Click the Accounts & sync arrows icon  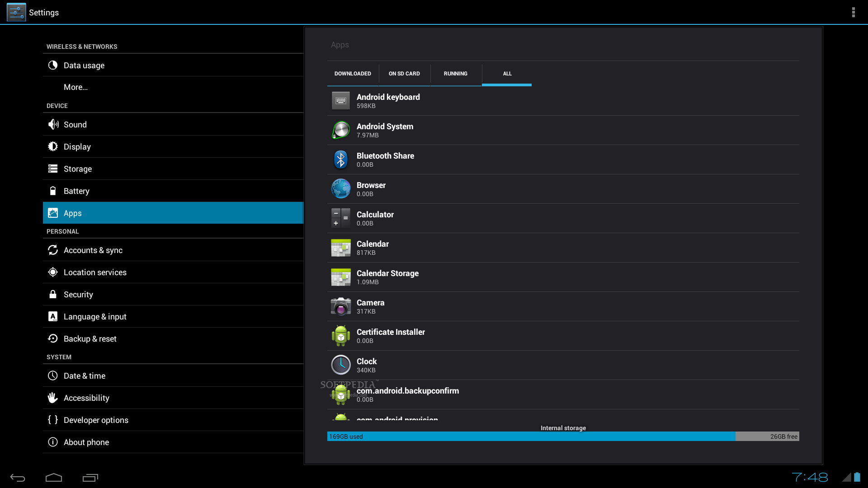(x=53, y=250)
